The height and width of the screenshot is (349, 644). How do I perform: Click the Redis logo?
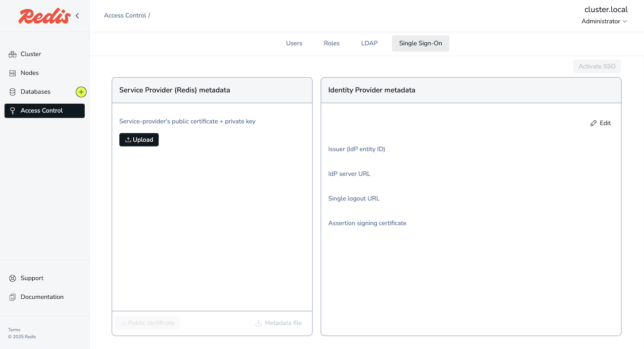tap(44, 16)
